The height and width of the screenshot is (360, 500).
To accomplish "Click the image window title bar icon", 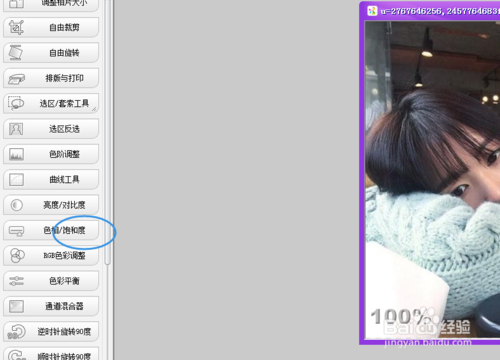I will point(372,11).
